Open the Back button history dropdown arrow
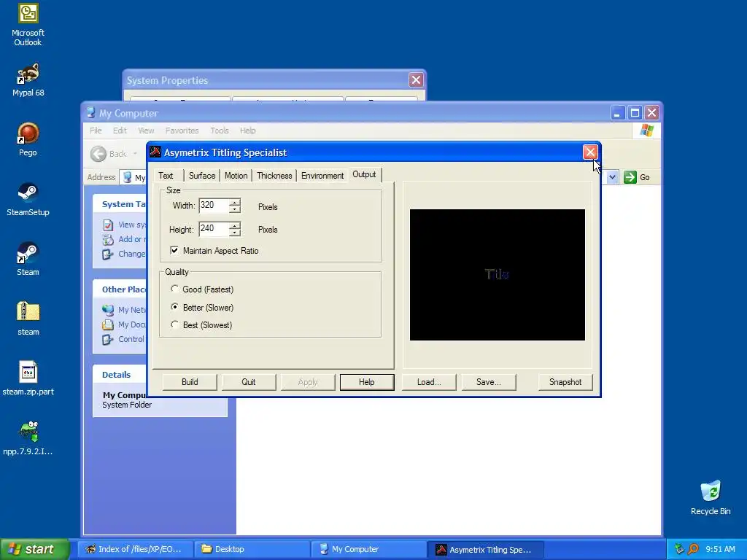 pyautogui.click(x=135, y=154)
